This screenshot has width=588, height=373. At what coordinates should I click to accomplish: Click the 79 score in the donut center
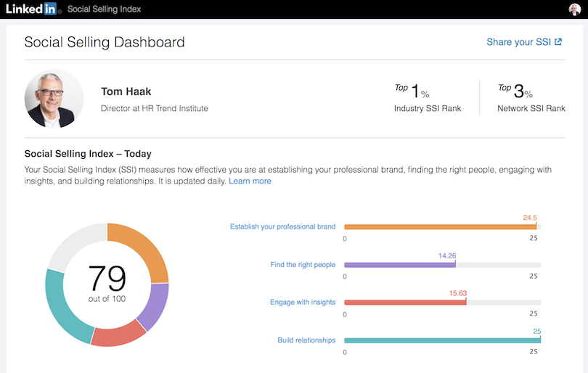(x=107, y=278)
